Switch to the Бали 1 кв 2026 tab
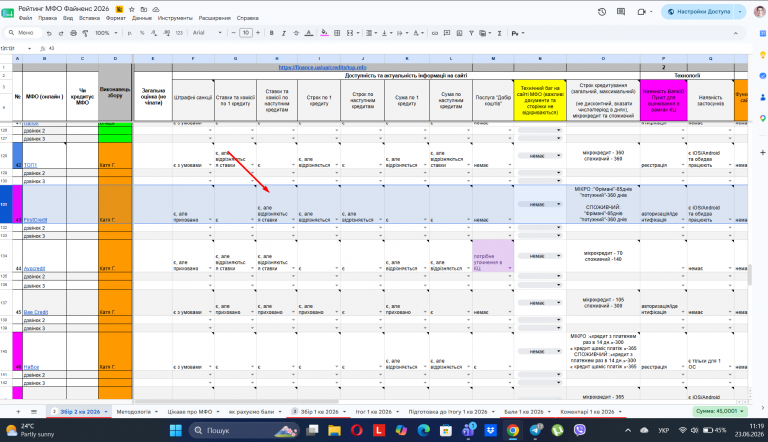This screenshot has width=768, height=442. coord(524,412)
